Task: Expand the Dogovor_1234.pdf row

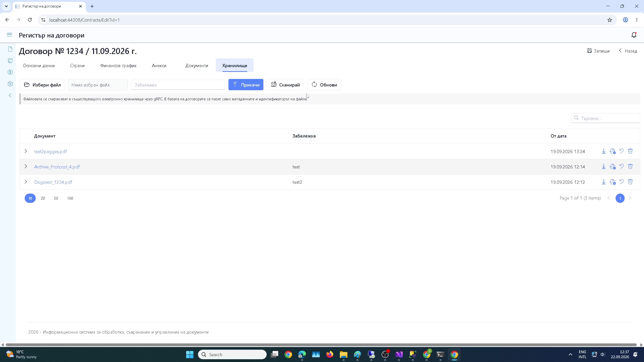Action: [26, 182]
